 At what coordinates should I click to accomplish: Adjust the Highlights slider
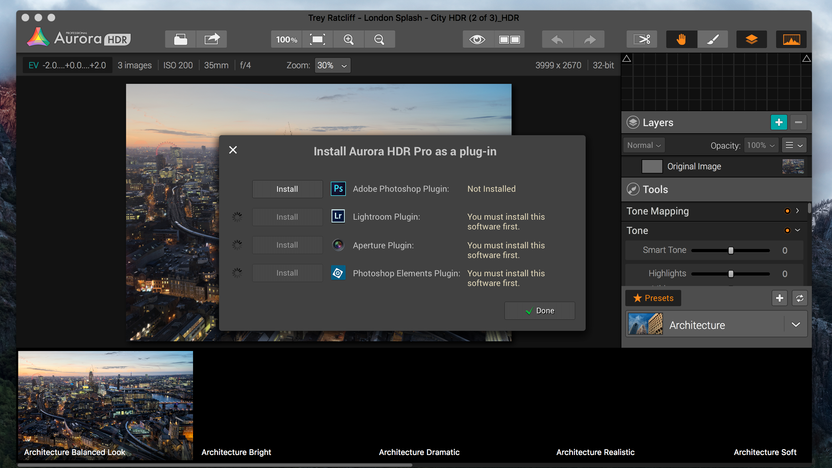[x=731, y=274]
